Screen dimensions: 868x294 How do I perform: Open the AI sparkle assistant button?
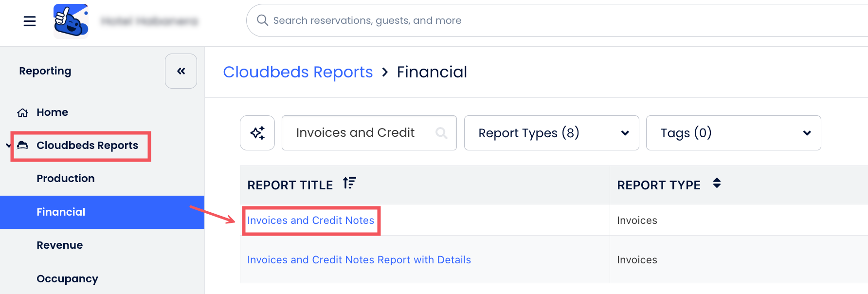(257, 133)
